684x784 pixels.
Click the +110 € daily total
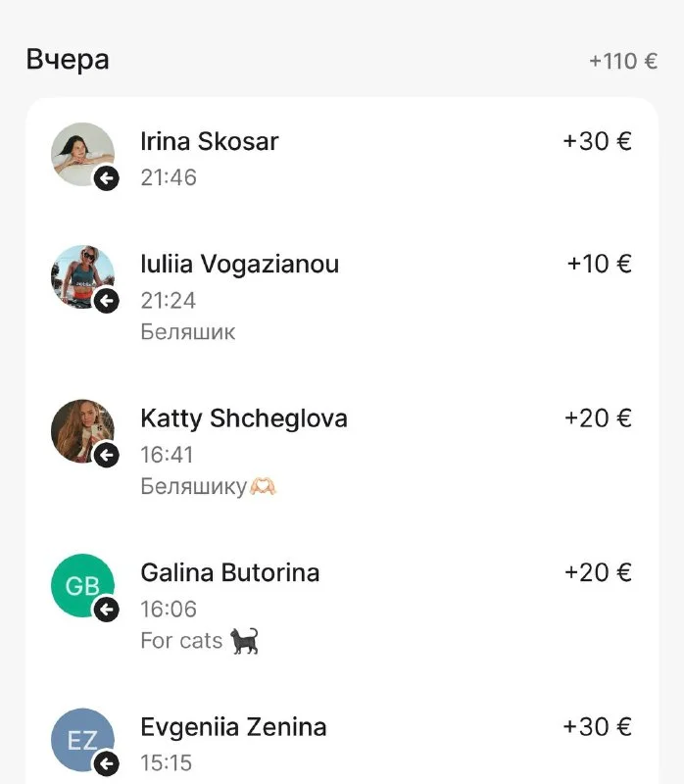tap(622, 62)
